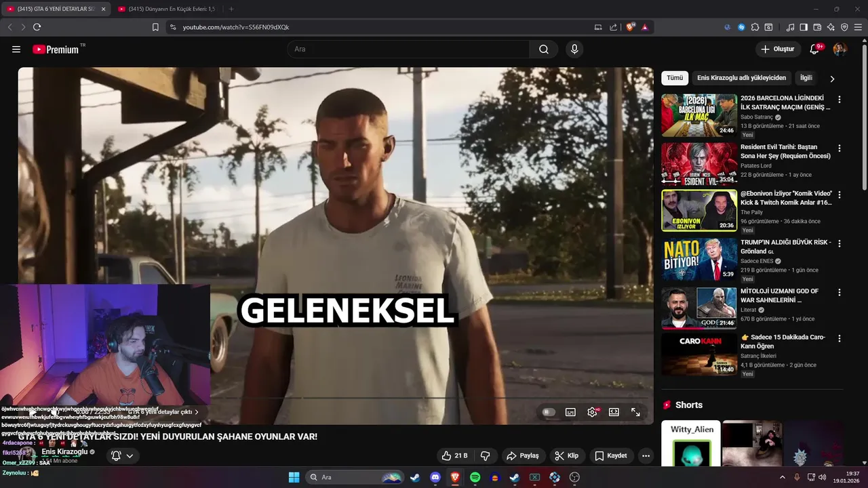Share the video with Paylaş

(523, 455)
